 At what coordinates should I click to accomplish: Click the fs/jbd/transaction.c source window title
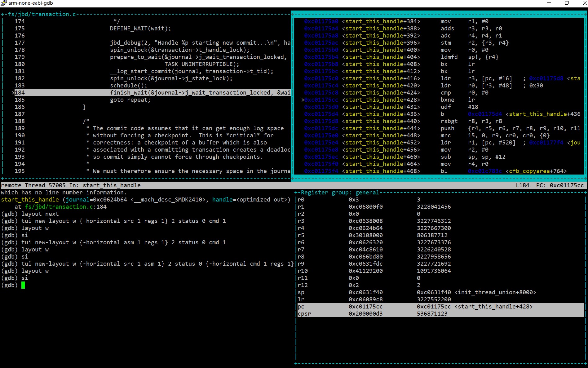click(x=42, y=14)
